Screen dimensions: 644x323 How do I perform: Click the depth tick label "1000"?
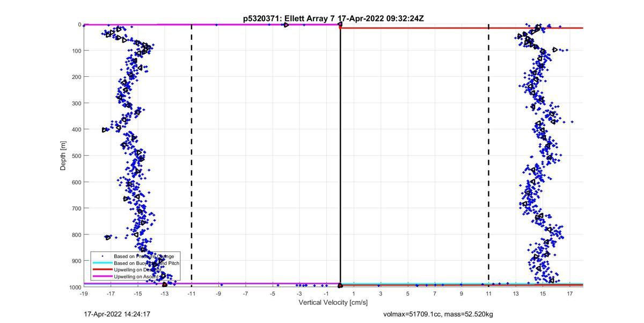click(x=75, y=288)
